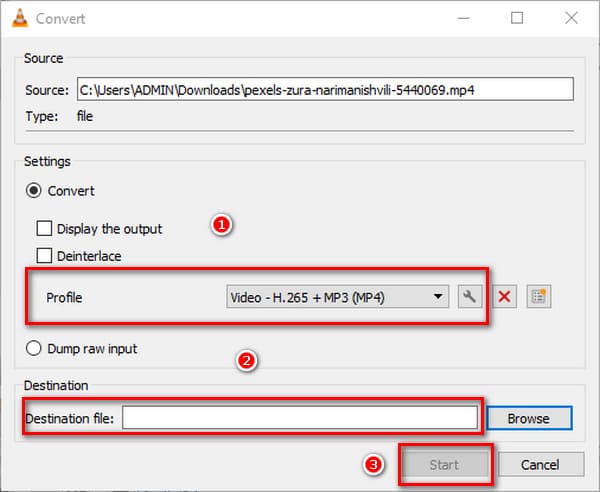Maximize the Convert window

[x=517, y=18]
